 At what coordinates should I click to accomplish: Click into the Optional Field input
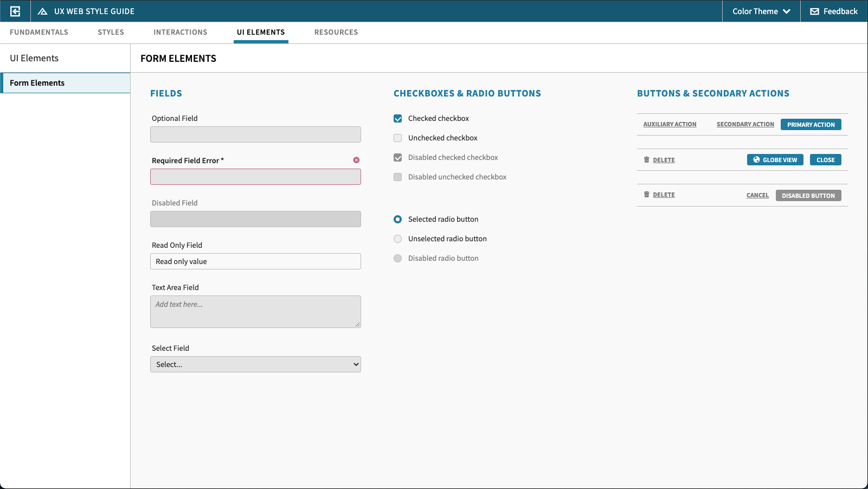(x=255, y=134)
